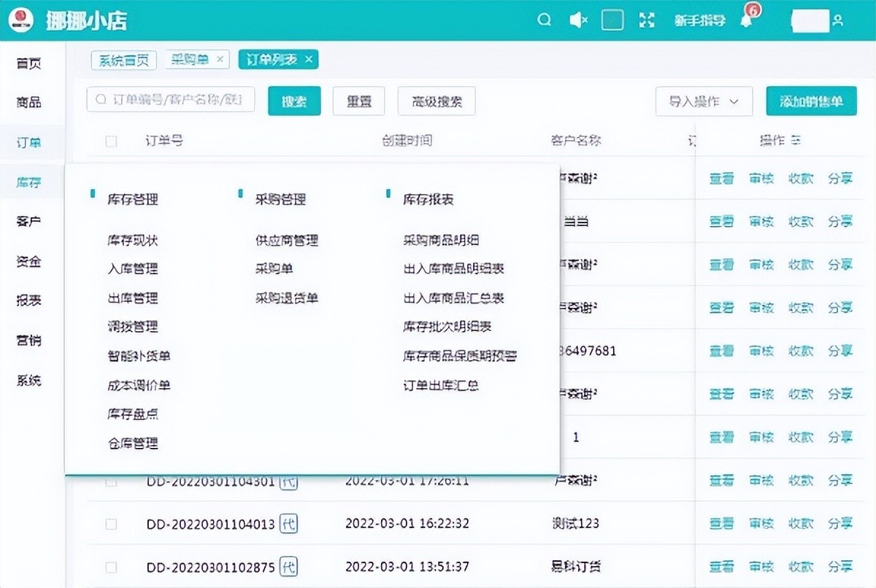The image size is (876, 588).
Task: Open notifications bell with badge 6
Action: tap(746, 20)
